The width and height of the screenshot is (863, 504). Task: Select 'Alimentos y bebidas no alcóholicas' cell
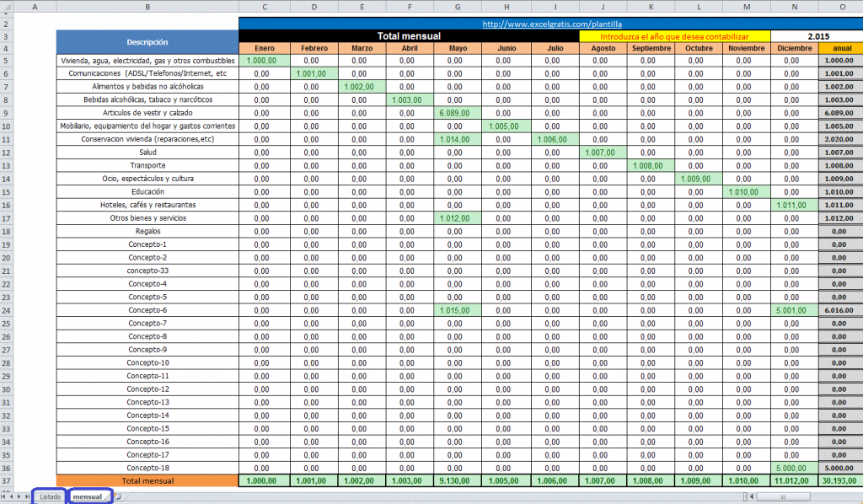point(147,87)
